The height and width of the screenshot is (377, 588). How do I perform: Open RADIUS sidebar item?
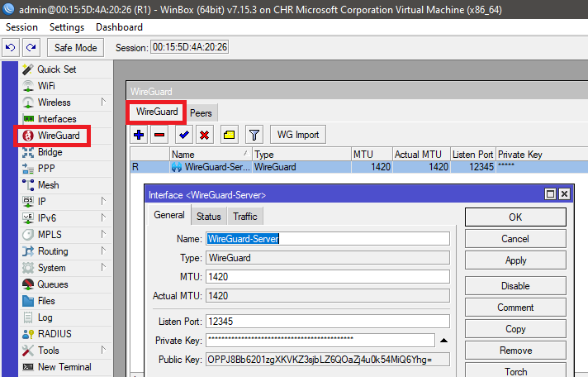click(x=65, y=334)
